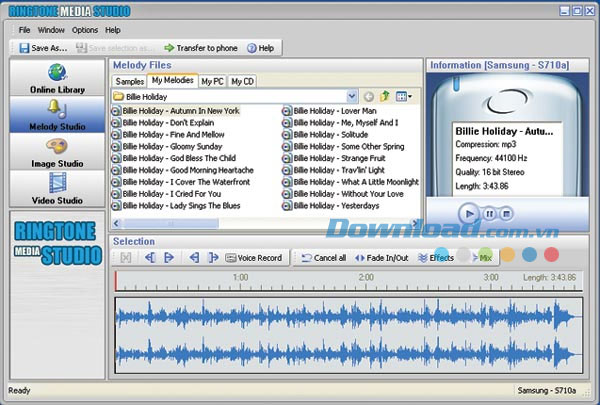Open the Online Library section
The height and width of the screenshot is (405, 600).
click(x=56, y=80)
